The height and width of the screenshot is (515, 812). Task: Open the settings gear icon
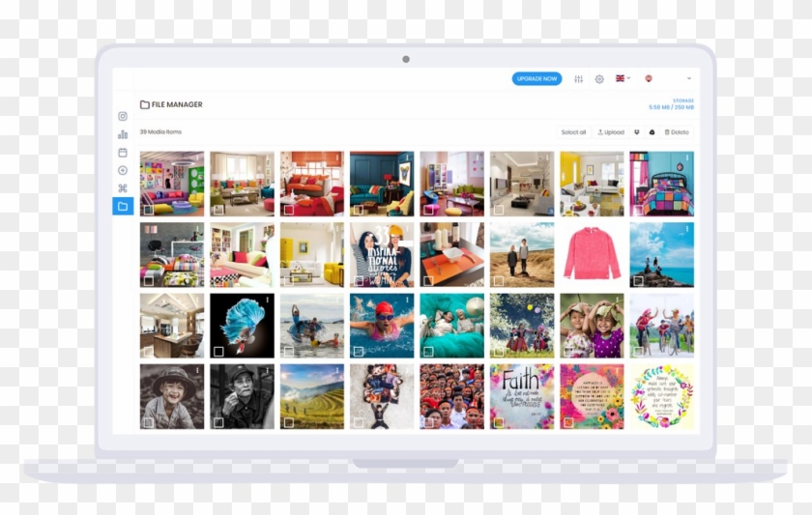(599, 79)
